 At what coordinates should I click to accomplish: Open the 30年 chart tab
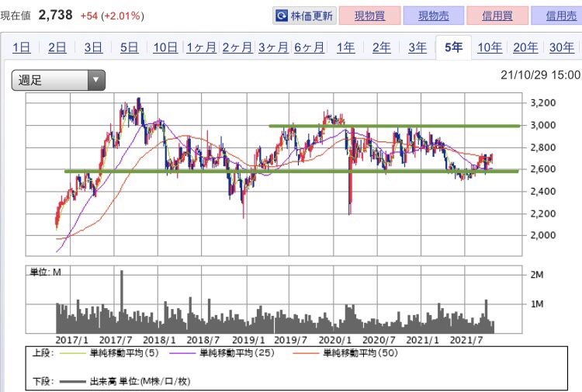pos(562,47)
